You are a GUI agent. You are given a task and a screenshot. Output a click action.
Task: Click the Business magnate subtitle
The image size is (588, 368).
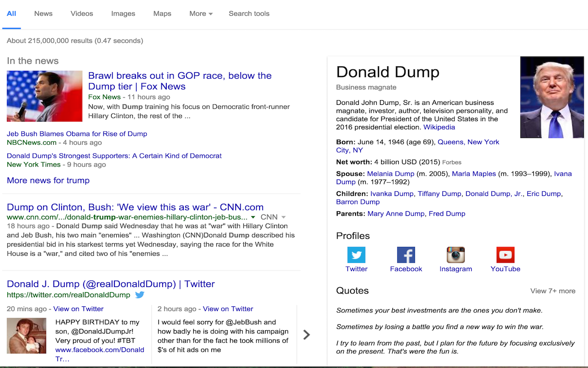click(x=366, y=87)
